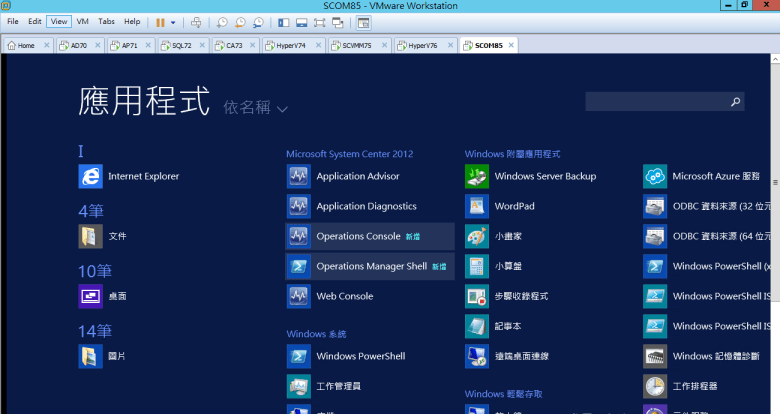Click the Windows 附屬應用程式 group heading
Image resolution: width=780 pixels, height=414 pixels.
(x=512, y=154)
